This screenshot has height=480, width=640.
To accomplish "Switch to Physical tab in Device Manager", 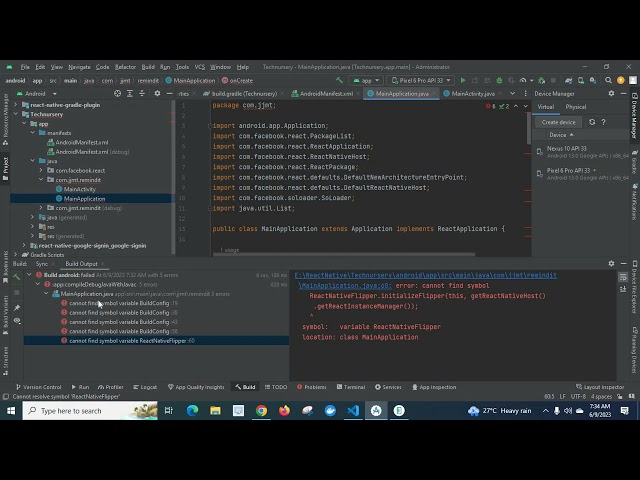I will click(576, 107).
